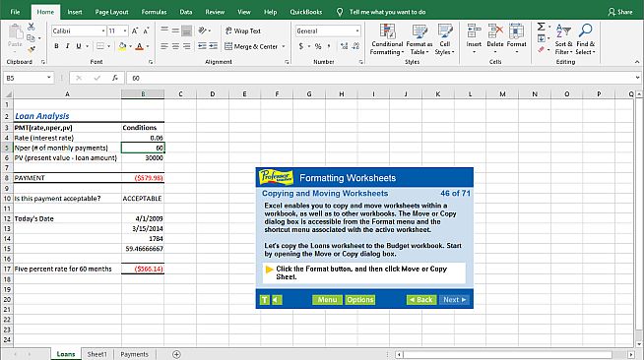The height and width of the screenshot is (360, 644).
Task: Click the Name Box showing B5
Action: point(28,78)
